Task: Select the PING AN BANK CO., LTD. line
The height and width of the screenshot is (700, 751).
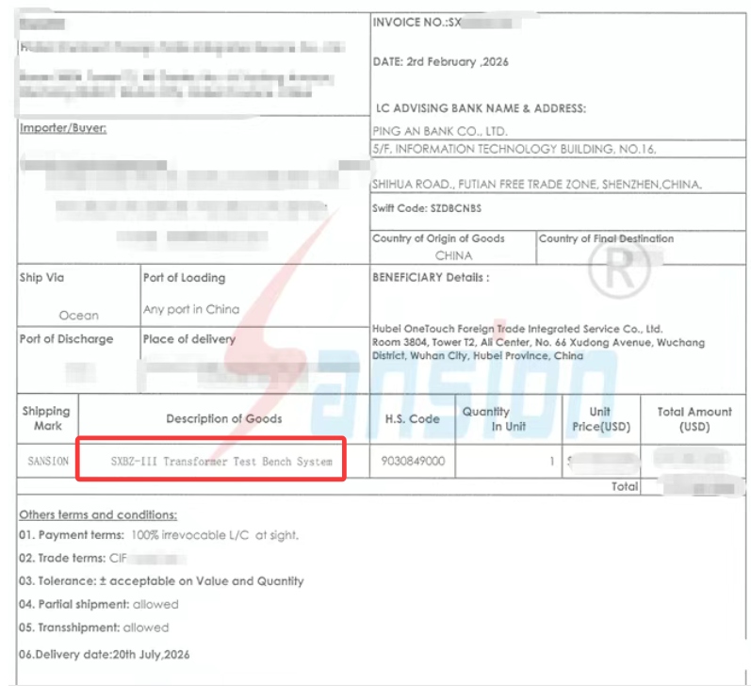Action: pyautogui.click(x=439, y=131)
